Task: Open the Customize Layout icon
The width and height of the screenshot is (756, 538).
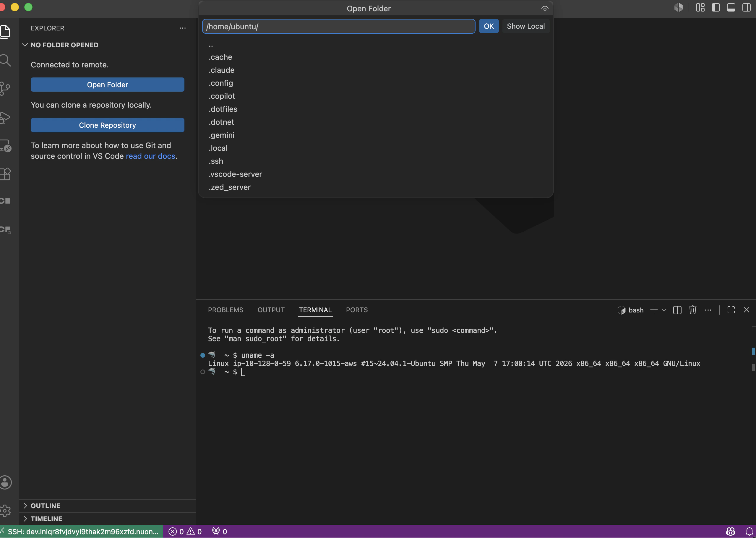Action: pyautogui.click(x=700, y=7)
